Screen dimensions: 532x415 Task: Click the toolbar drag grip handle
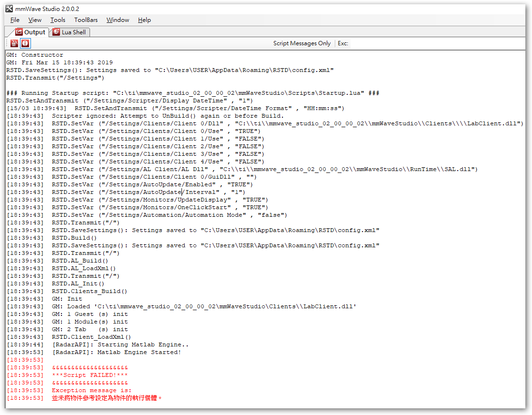coord(7,43)
